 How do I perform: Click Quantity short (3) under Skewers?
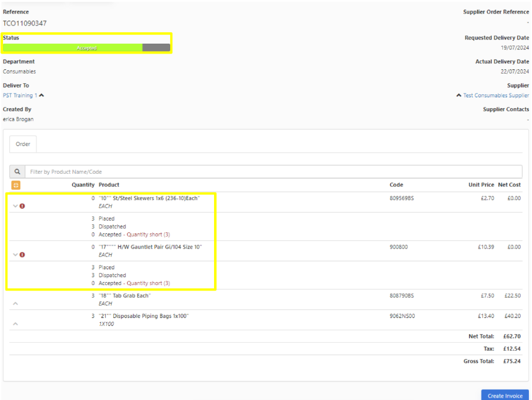(148, 235)
